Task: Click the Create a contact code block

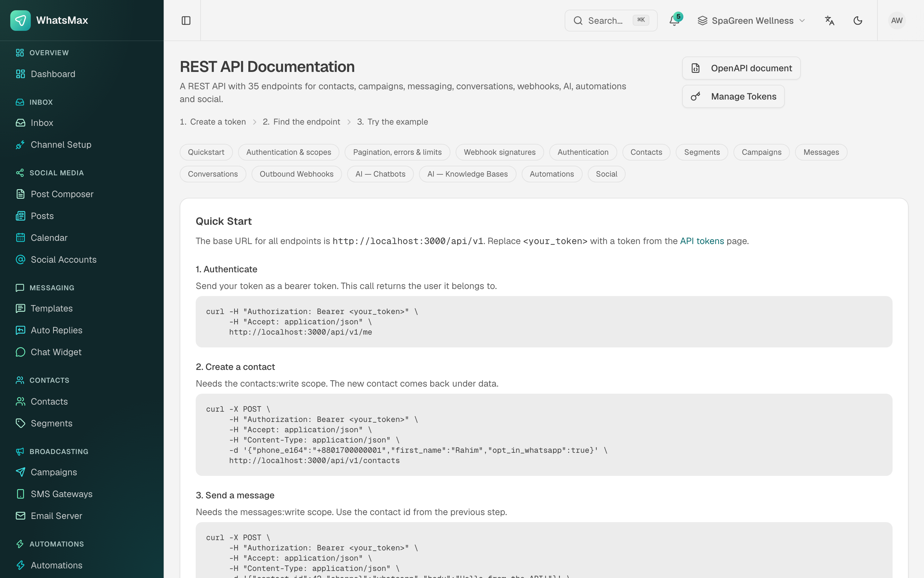Action: point(544,435)
